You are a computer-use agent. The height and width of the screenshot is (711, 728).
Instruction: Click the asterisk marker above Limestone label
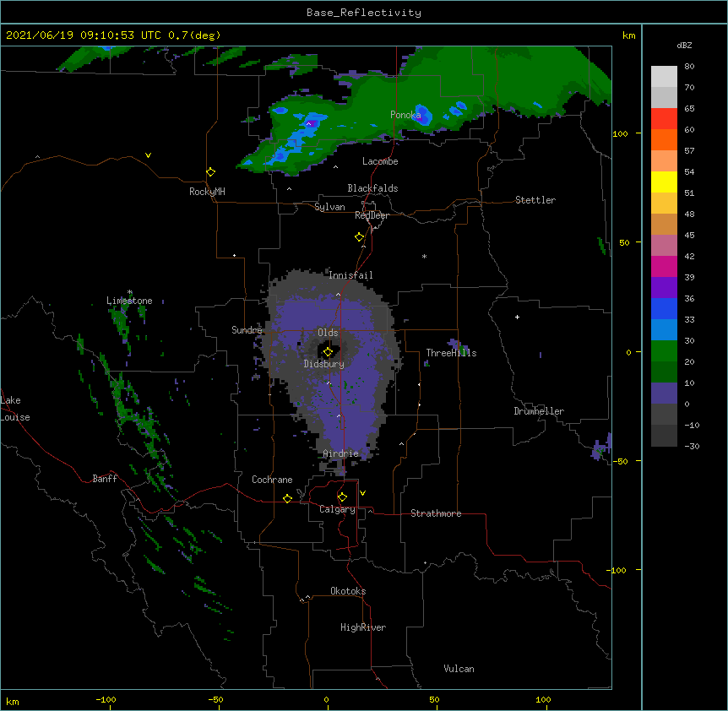coord(130,292)
